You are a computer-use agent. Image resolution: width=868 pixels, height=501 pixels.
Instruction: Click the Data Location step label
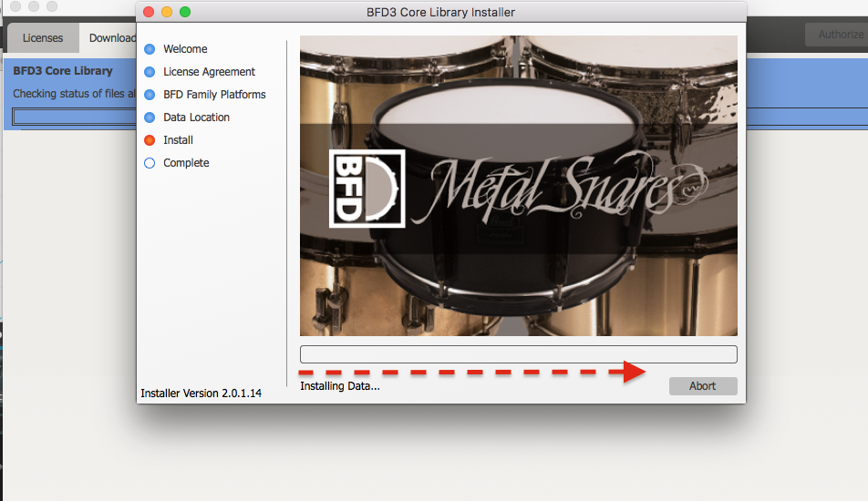(197, 118)
